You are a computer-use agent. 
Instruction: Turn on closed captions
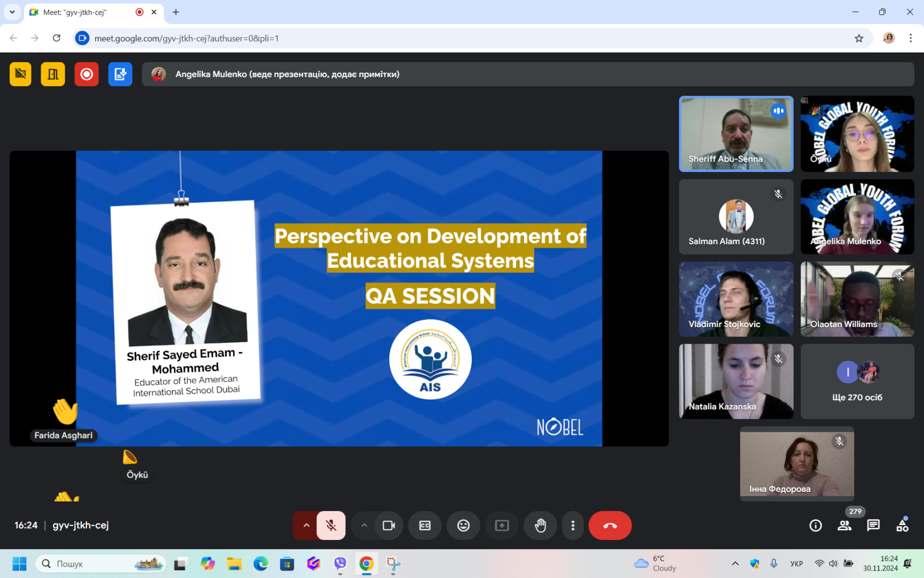point(425,526)
